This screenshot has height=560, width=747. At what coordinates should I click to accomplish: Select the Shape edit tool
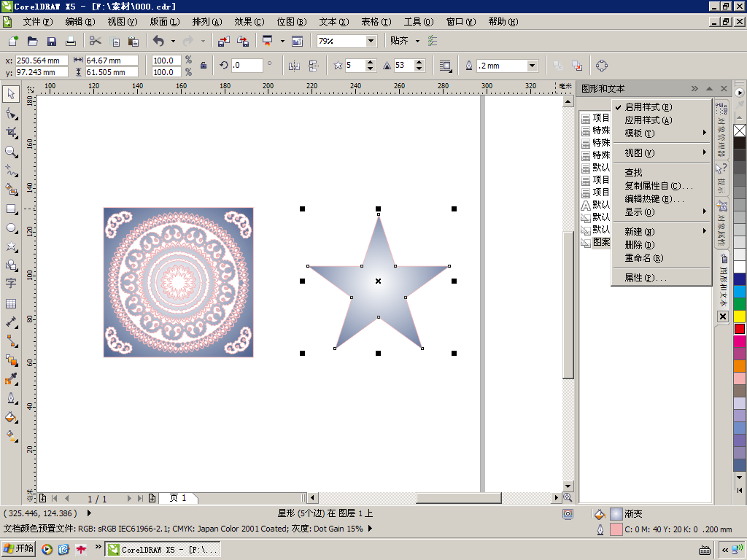pyautogui.click(x=12, y=114)
